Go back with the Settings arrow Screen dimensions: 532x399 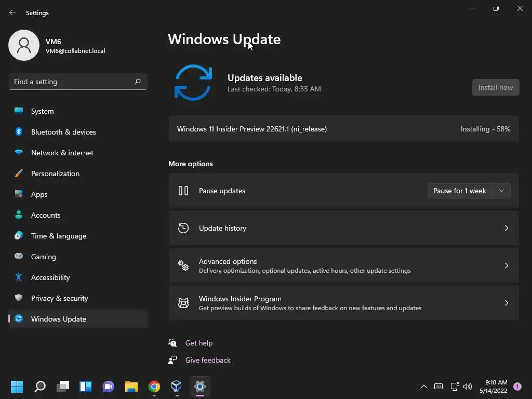pos(12,12)
